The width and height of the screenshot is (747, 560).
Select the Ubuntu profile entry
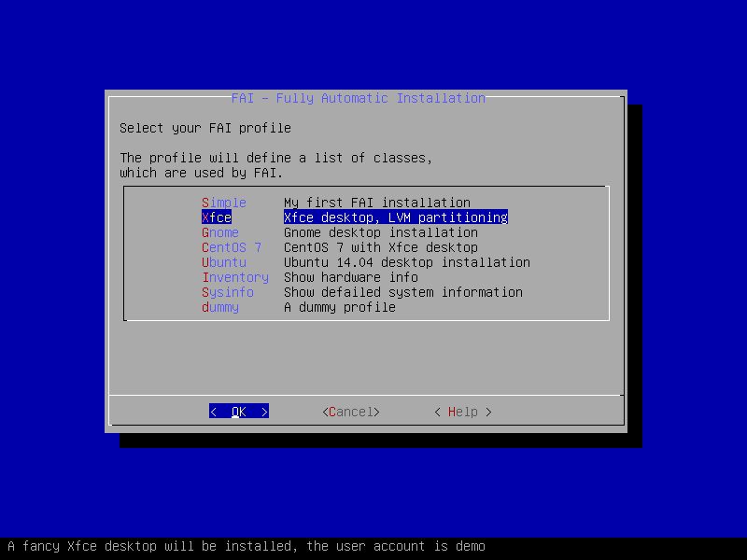pos(224,262)
